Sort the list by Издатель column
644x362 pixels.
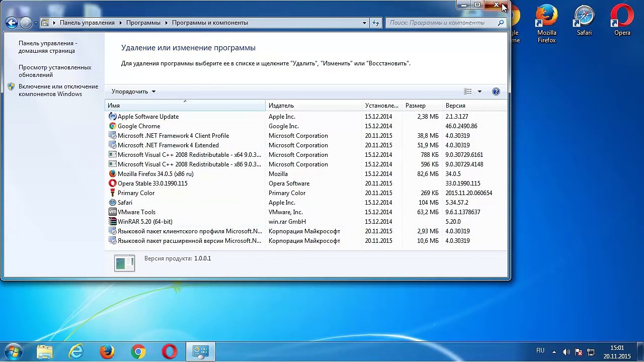(x=314, y=106)
